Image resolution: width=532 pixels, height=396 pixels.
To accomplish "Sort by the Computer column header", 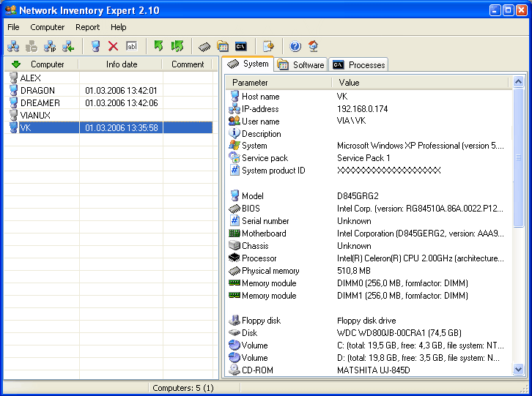I will click(x=41, y=64).
